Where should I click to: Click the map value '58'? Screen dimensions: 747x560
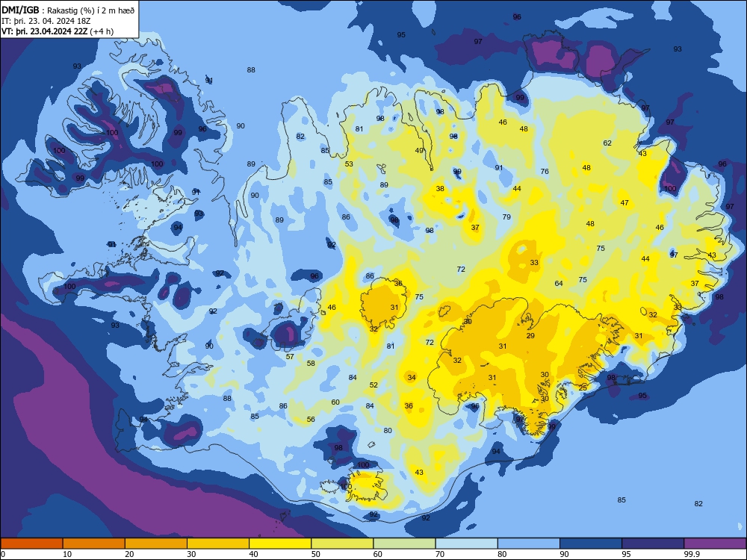(311, 364)
